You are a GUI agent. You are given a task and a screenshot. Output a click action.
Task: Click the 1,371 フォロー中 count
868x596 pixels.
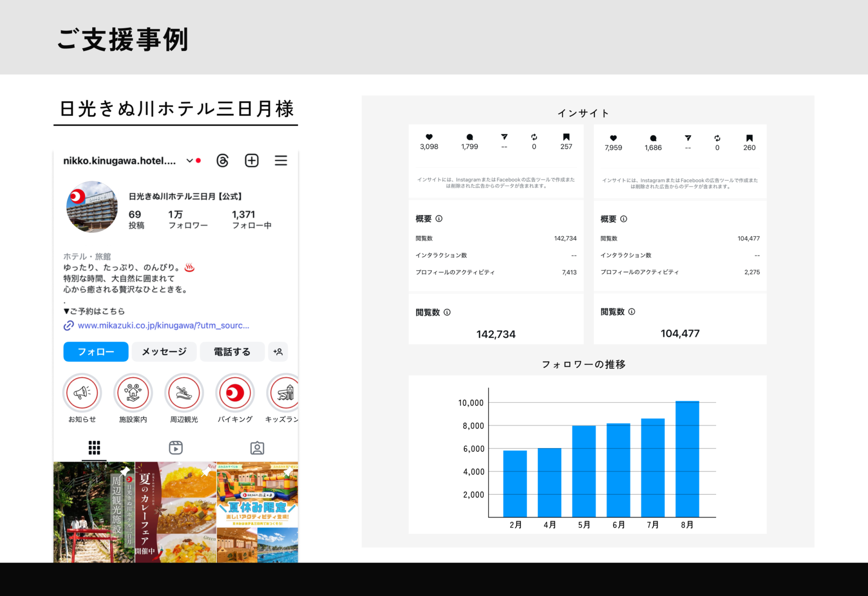251,219
